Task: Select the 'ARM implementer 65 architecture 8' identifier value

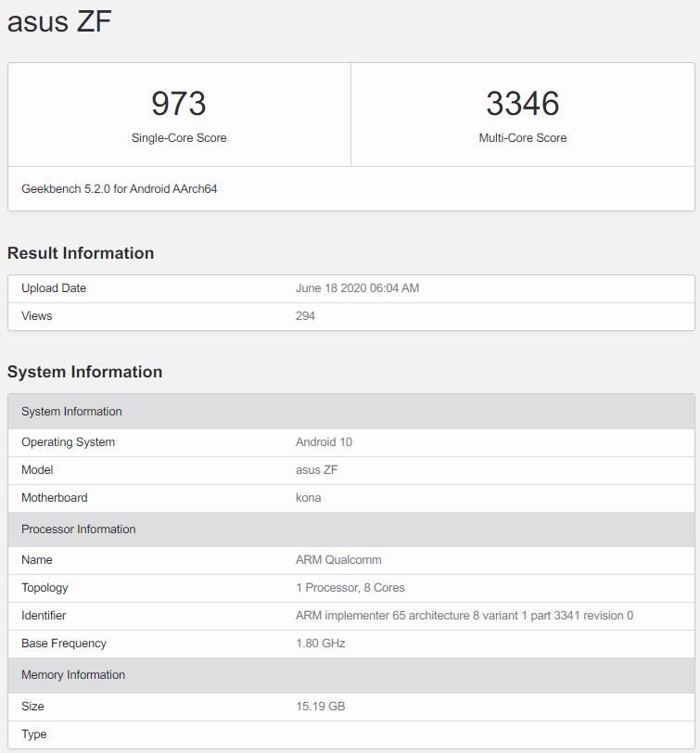Action: [x=465, y=616]
